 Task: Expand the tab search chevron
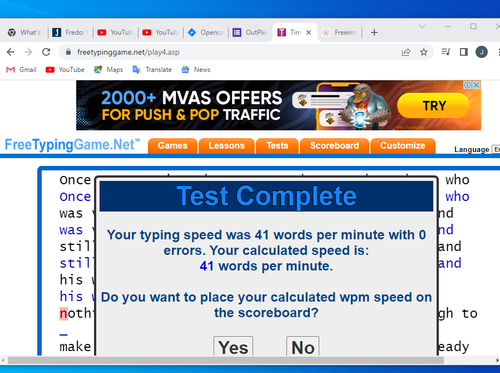click(x=422, y=26)
